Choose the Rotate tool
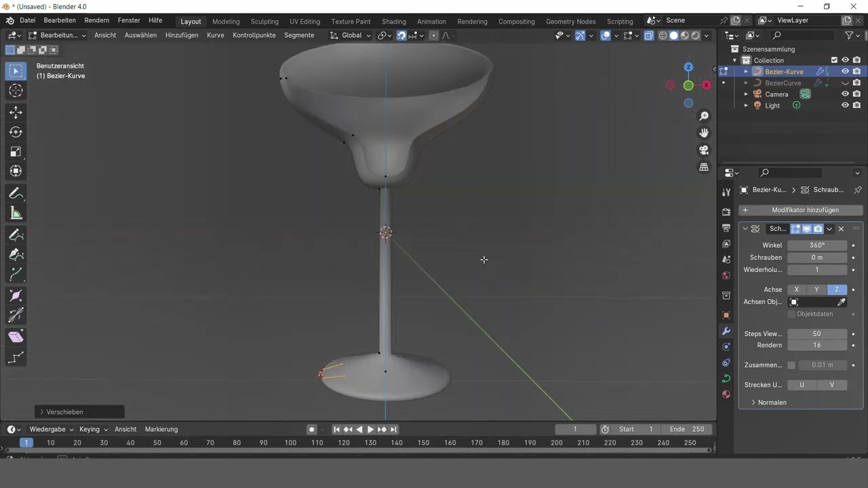Screen dimensions: 868x488 (x=16, y=132)
